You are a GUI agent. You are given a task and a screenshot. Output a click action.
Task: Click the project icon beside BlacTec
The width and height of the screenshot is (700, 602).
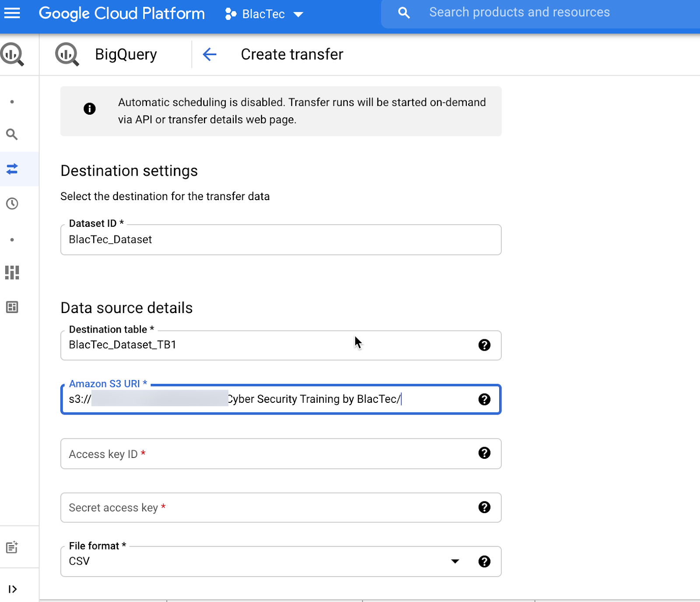230,14
